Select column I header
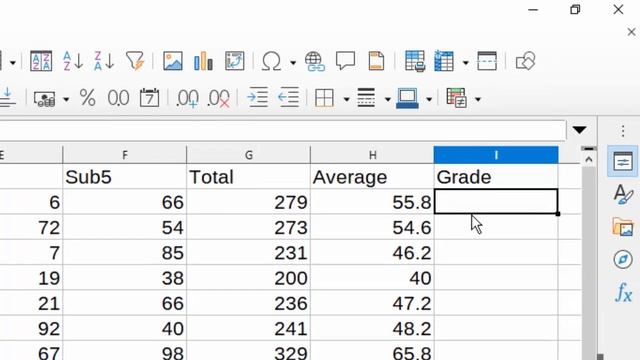640x360 pixels. pyautogui.click(x=496, y=155)
